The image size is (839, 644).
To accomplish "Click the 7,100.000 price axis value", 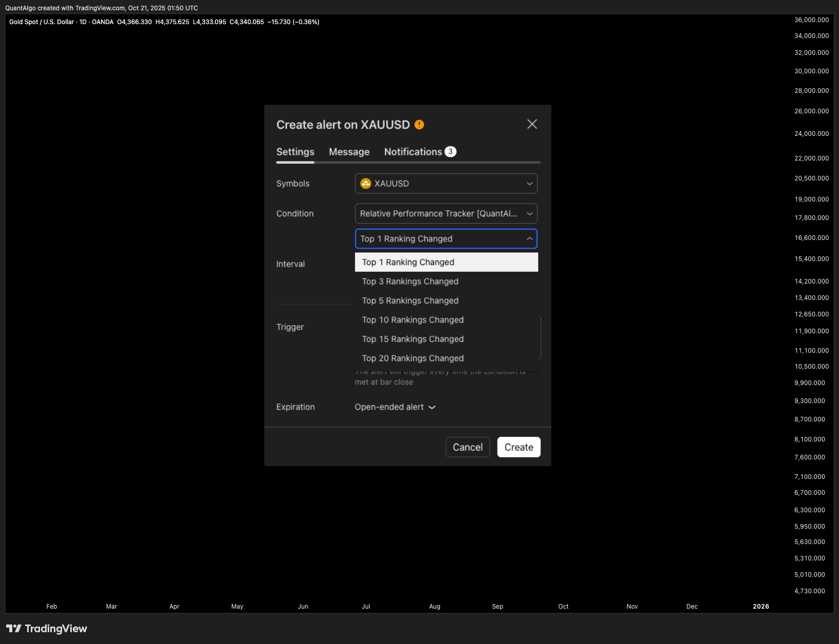I will [x=809, y=477].
